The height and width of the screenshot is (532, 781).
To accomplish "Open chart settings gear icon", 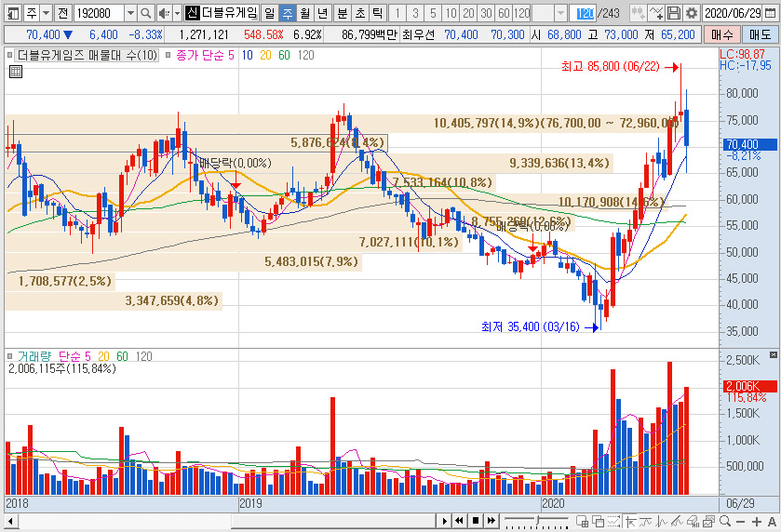I will point(692,13).
